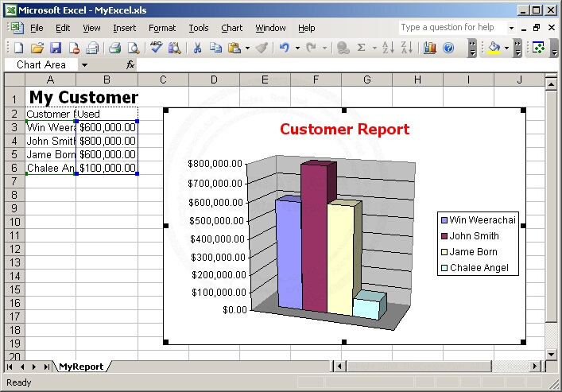The height and width of the screenshot is (392, 562).
Task: Sort ascending A to Z
Action: click(x=388, y=48)
